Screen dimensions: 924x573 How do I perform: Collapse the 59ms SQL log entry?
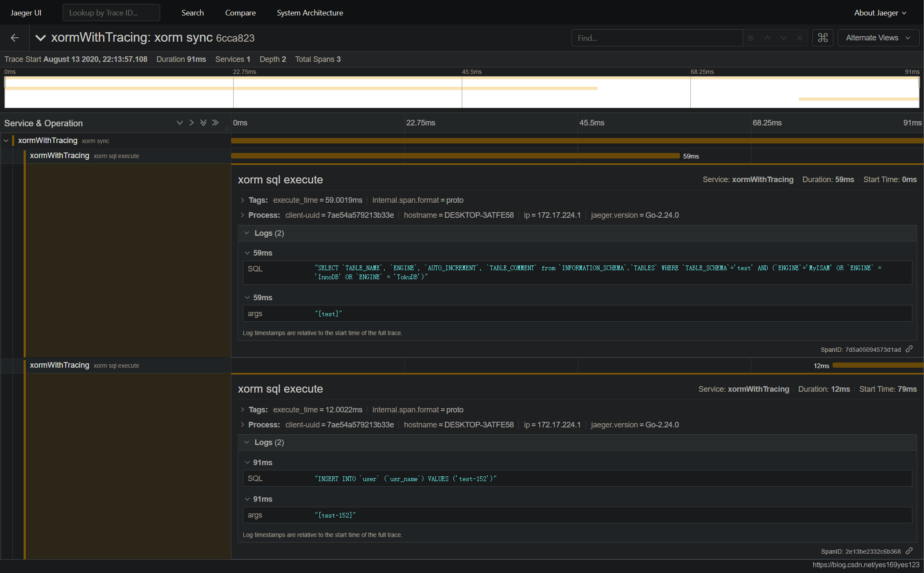(247, 253)
